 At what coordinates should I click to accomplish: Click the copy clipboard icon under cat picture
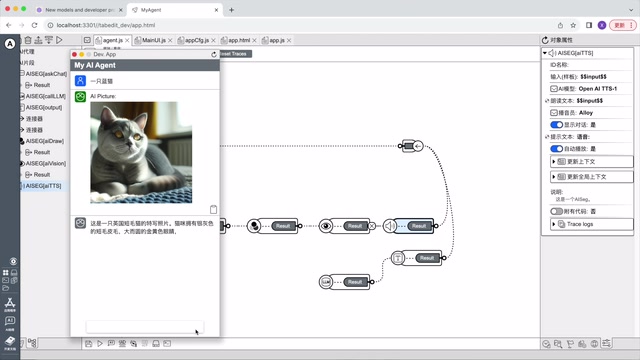coord(213,209)
